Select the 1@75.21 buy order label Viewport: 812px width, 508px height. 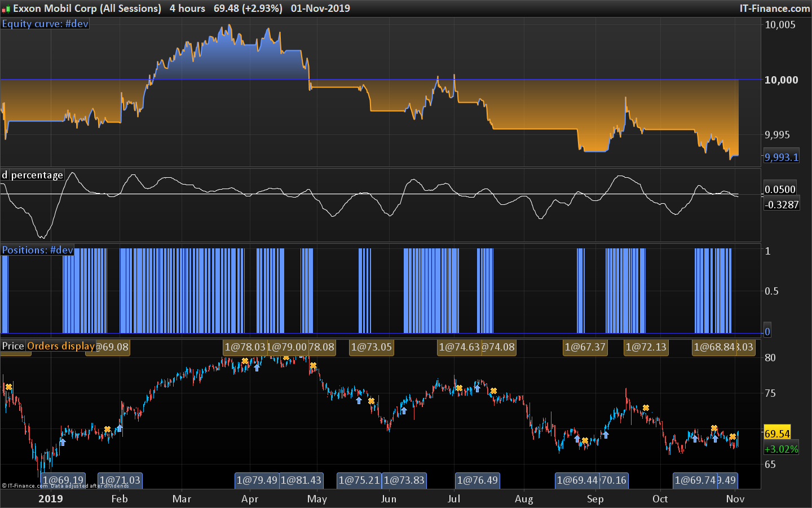pos(359,480)
